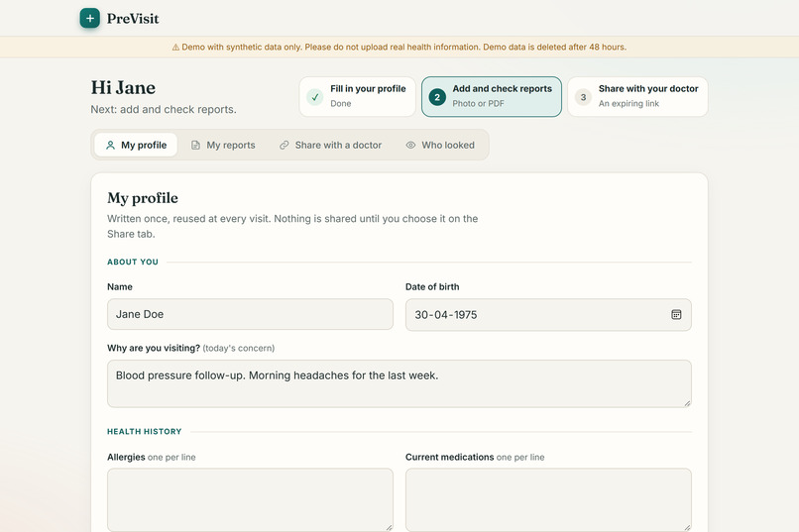Screen dimensions: 799x532
Task: Click the person icon on My profile tab
Action: click(x=110, y=145)
